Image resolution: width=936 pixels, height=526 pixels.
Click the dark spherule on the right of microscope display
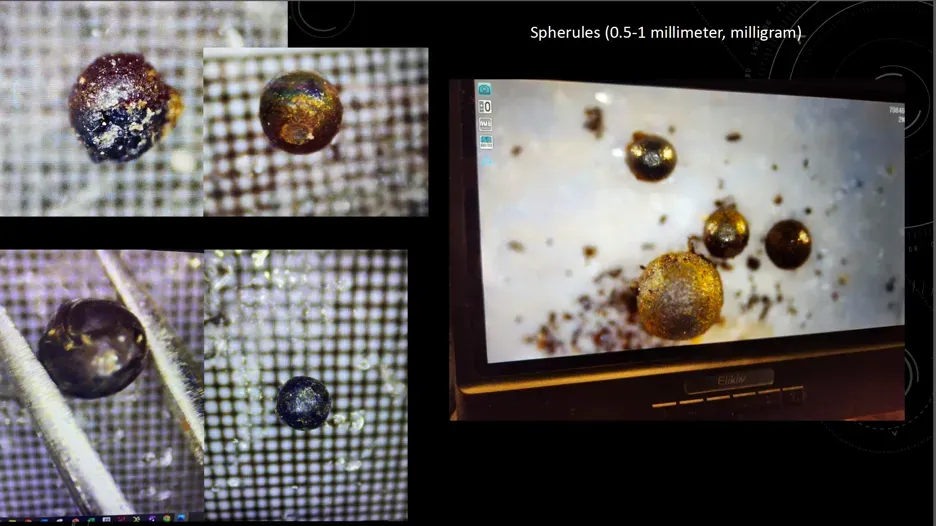point(788,244)
